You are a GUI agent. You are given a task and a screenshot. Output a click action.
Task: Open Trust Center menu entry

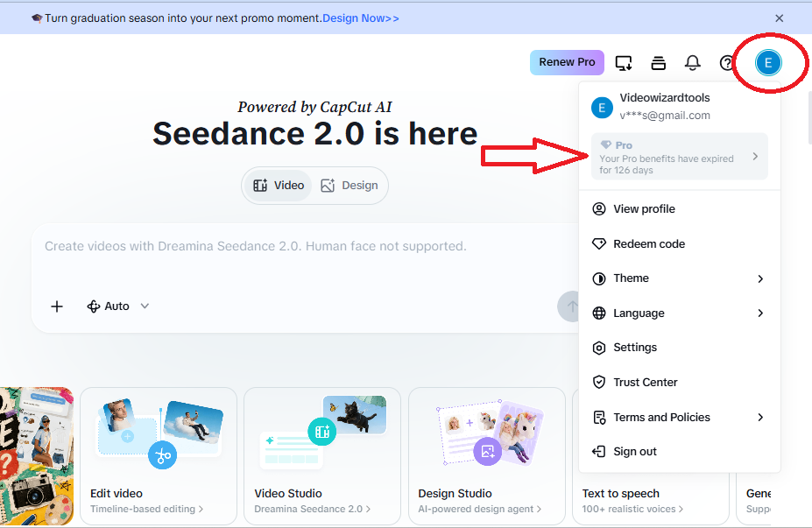tap(680, 382)
